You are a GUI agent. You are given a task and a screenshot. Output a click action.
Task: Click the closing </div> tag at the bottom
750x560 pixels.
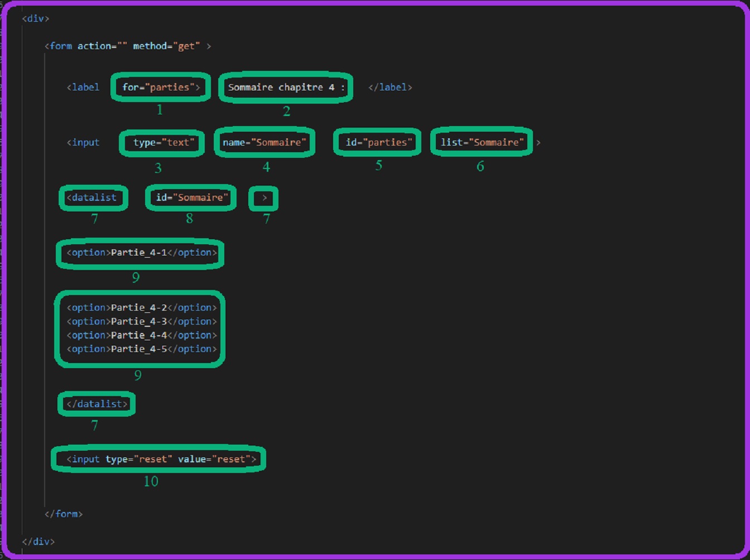tap(39, 541)
